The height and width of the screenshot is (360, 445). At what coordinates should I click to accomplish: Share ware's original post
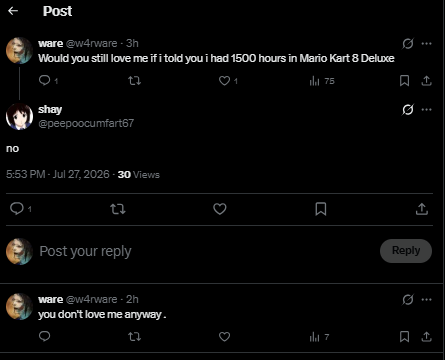tap(426, 81)
